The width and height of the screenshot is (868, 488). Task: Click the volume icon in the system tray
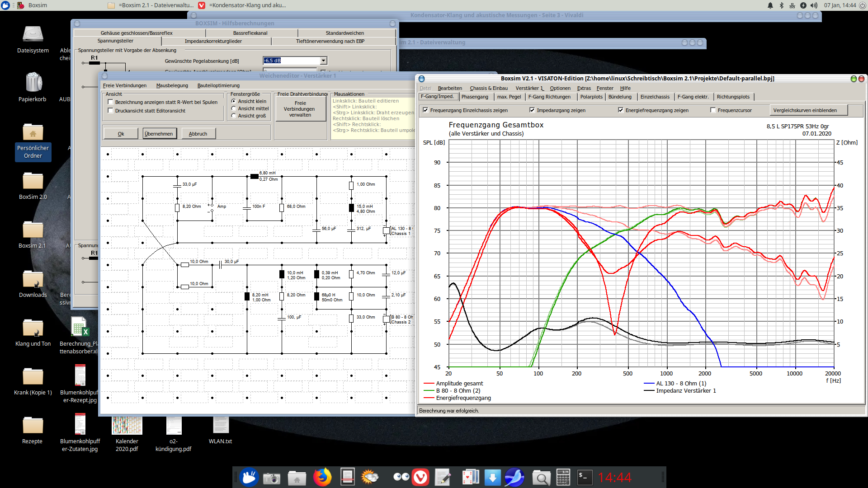814,5
